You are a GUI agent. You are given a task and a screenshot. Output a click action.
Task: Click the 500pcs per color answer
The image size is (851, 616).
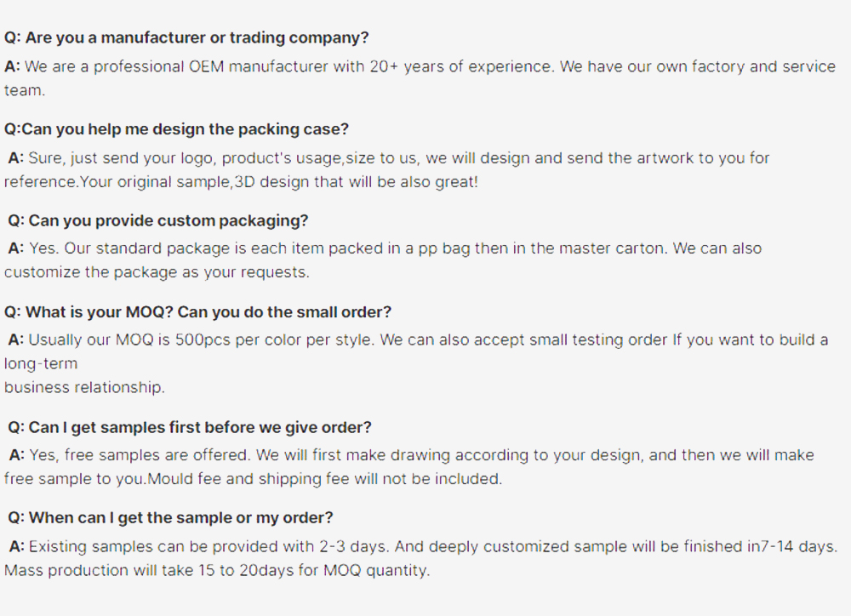pyautogui.click(x=418, y=339)
